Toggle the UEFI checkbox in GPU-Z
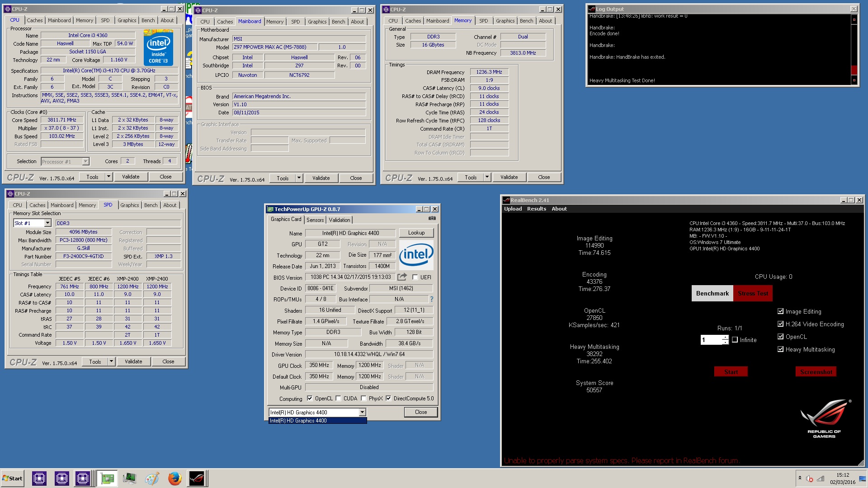 tap(415, 277)
